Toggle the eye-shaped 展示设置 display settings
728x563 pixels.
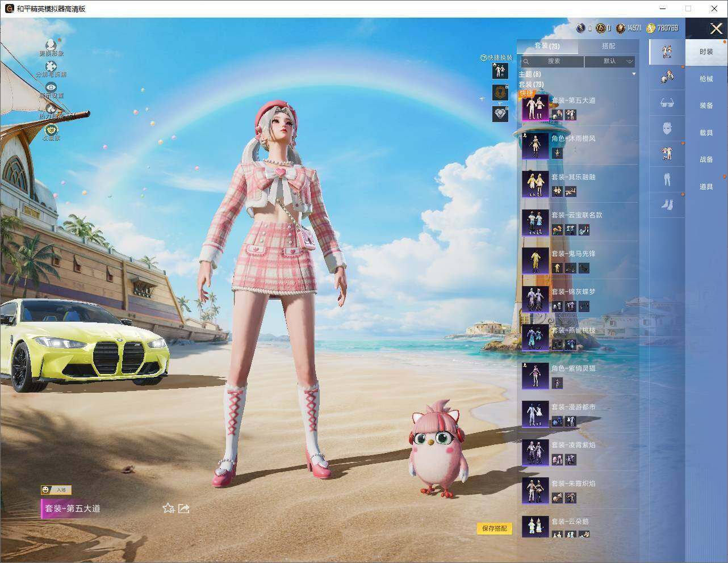tap(52, 87)
